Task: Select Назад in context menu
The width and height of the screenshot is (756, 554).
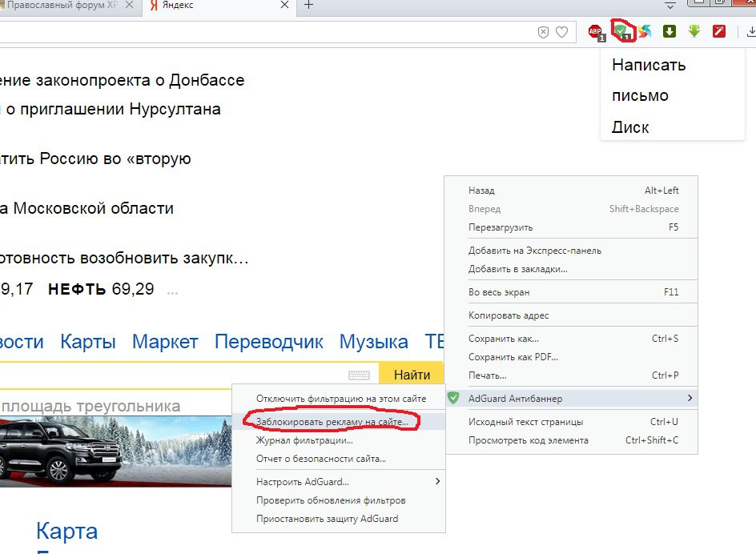Action: 573,191
